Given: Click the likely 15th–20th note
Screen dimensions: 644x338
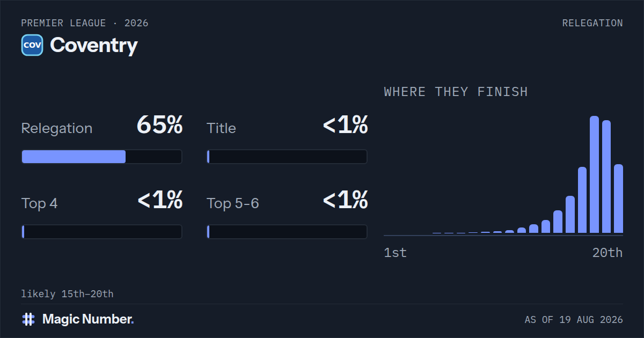Looking at the screenshot, I should click(67, 294).
